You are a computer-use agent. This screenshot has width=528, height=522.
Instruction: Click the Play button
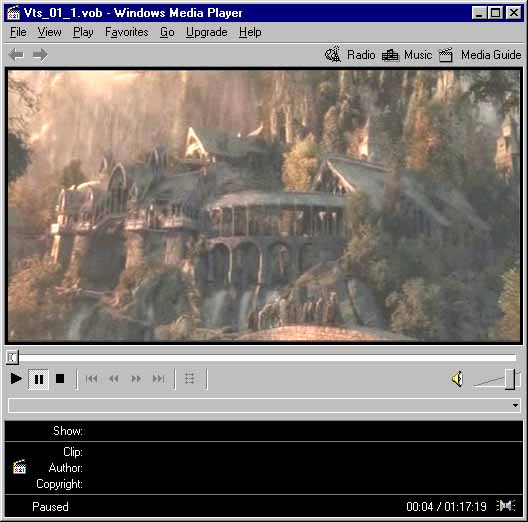16,379
